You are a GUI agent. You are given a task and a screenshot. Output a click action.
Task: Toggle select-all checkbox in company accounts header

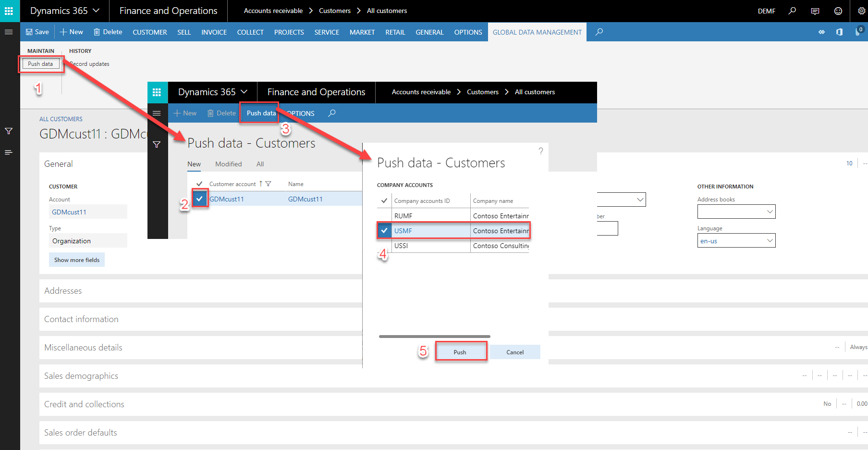(x=384, y=201)
